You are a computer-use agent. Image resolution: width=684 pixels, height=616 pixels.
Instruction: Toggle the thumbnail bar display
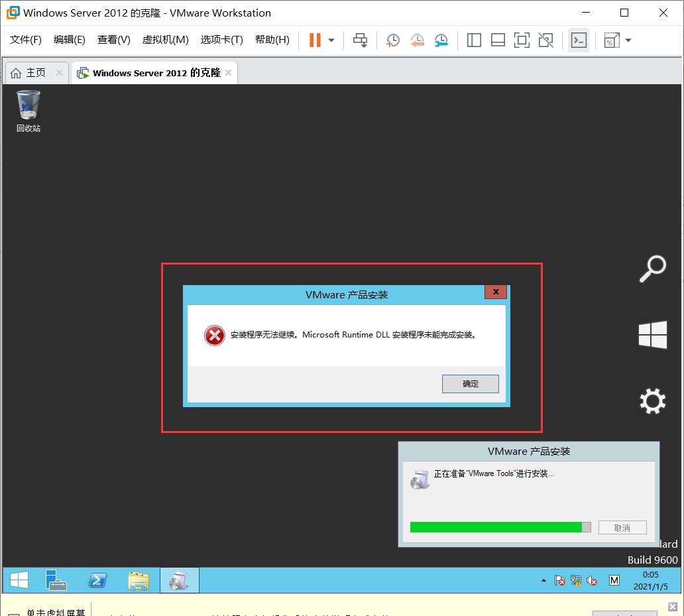(x=498, y=40)
